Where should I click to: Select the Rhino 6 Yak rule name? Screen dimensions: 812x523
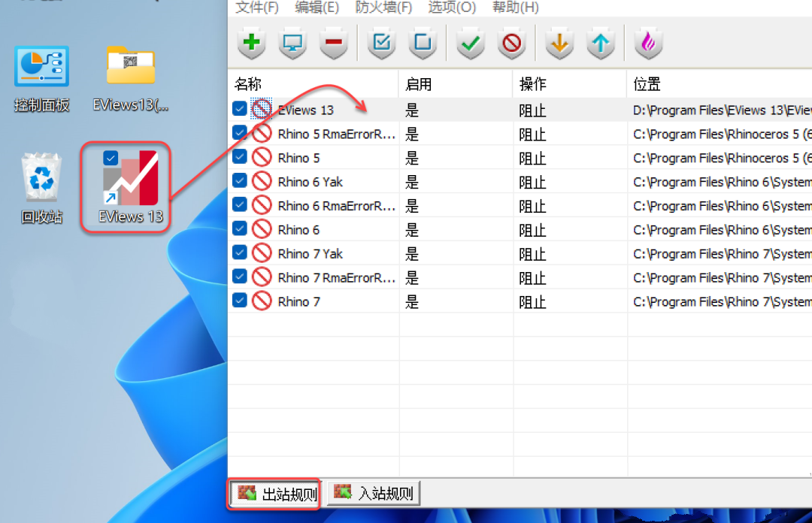pyautogui.click(x=311, y=182)
